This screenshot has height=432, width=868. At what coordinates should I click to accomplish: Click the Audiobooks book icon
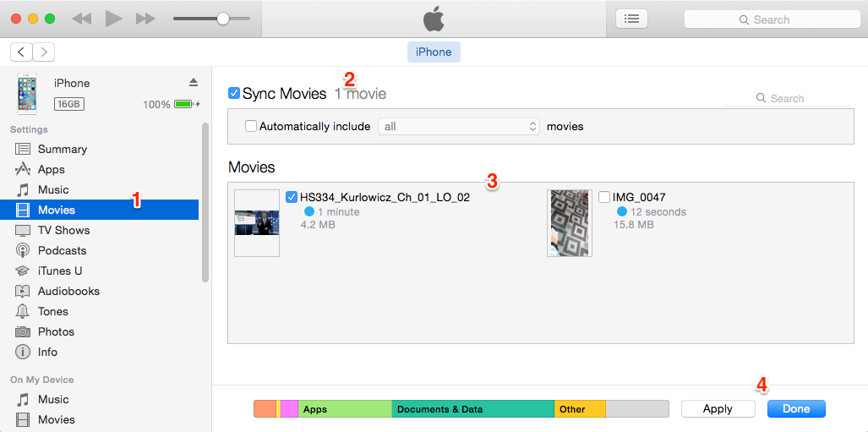pyautogui.click(x=23, y=292)
